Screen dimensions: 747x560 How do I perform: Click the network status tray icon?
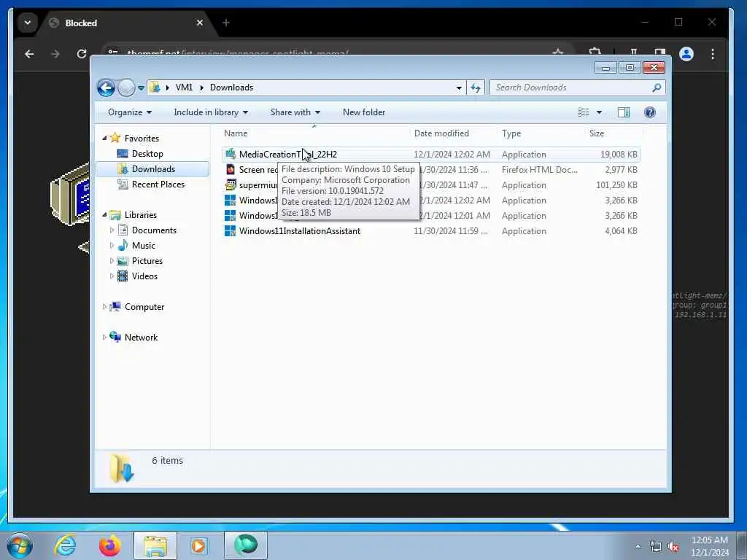(656, 547)
